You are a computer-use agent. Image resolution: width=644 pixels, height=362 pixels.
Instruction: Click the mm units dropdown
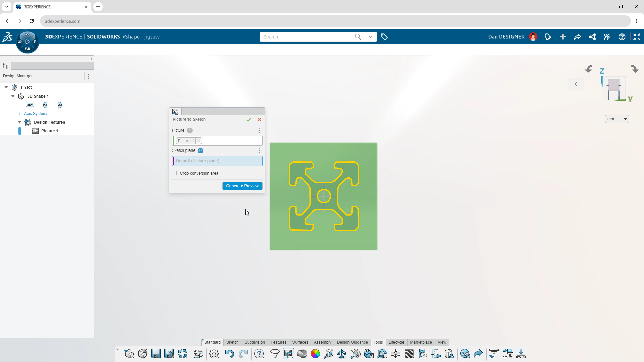[617, 119]
